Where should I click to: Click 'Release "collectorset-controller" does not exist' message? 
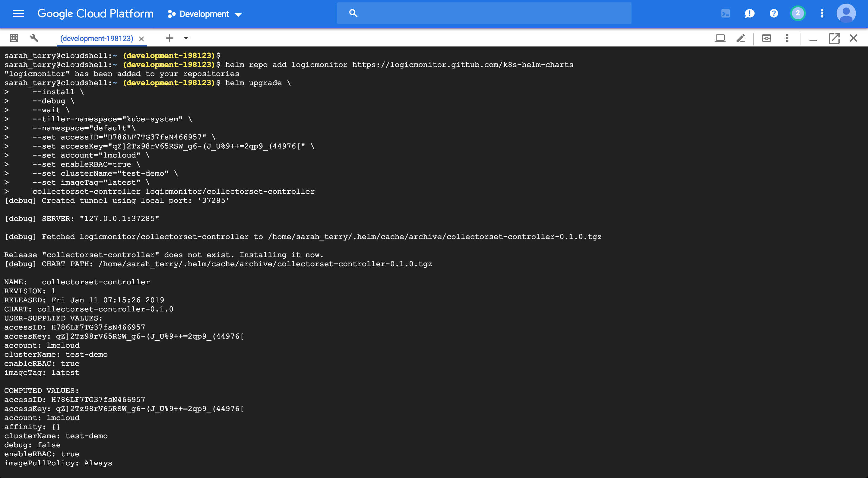[164, 255]
